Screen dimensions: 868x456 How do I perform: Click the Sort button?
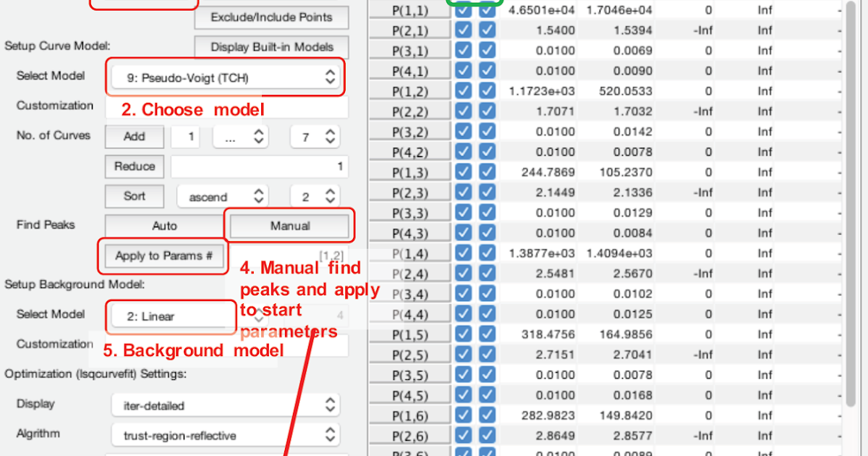pos(135,195)
